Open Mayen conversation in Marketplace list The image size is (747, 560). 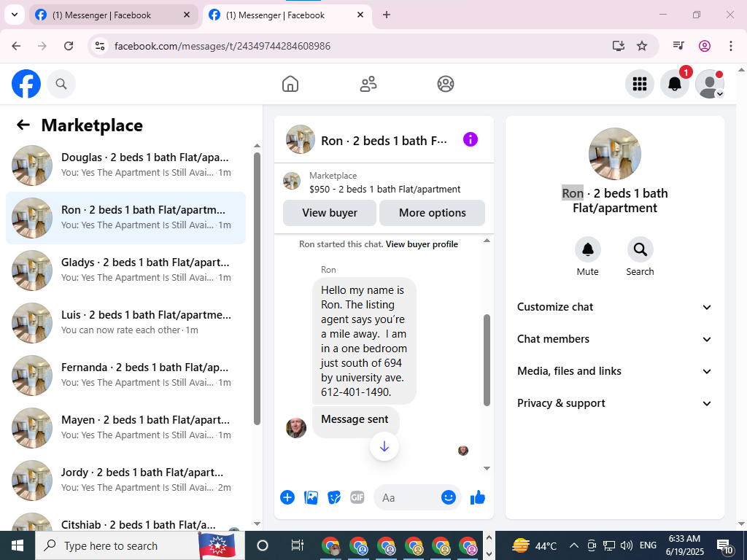click(x=125, y=427)
